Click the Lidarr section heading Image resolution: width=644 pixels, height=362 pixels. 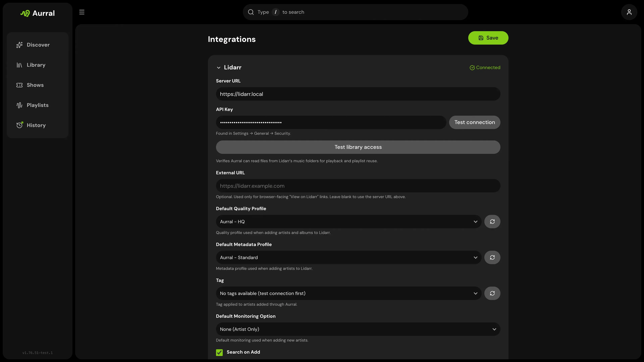pyautogui.click(x=232, y=67)
